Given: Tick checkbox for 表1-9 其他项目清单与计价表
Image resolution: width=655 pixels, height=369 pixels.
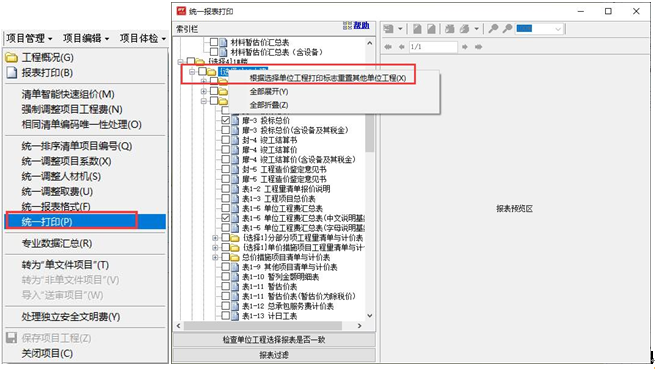Looking at the screenshot, I should 226,267.
